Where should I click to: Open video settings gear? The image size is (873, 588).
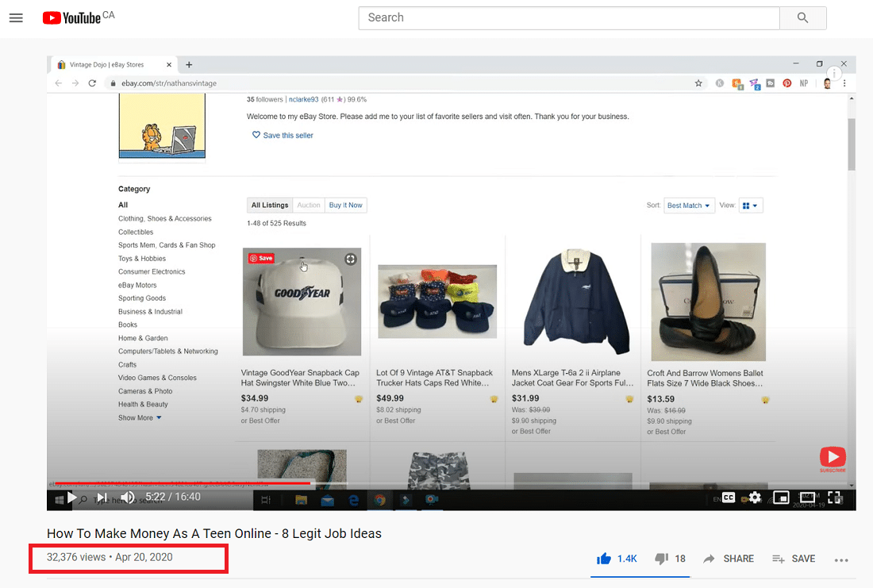[x=755, y=498]
